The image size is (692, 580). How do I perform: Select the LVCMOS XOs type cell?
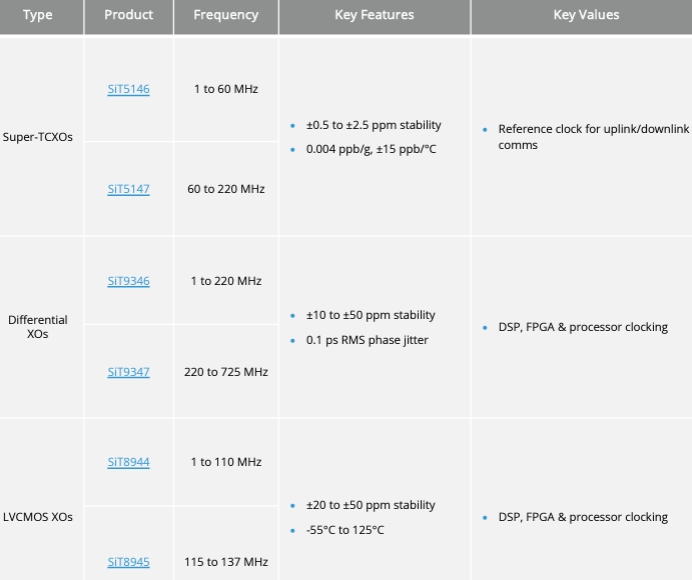tap(38, 517)
